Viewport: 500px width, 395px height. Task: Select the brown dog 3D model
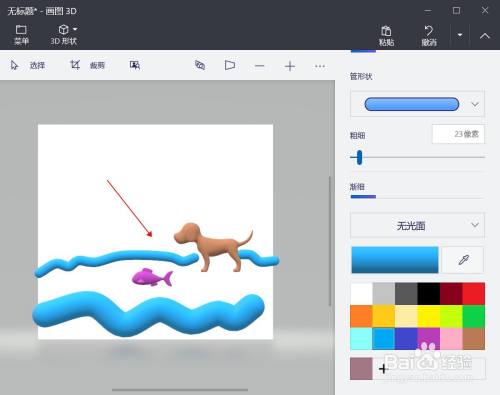[215, 247]
